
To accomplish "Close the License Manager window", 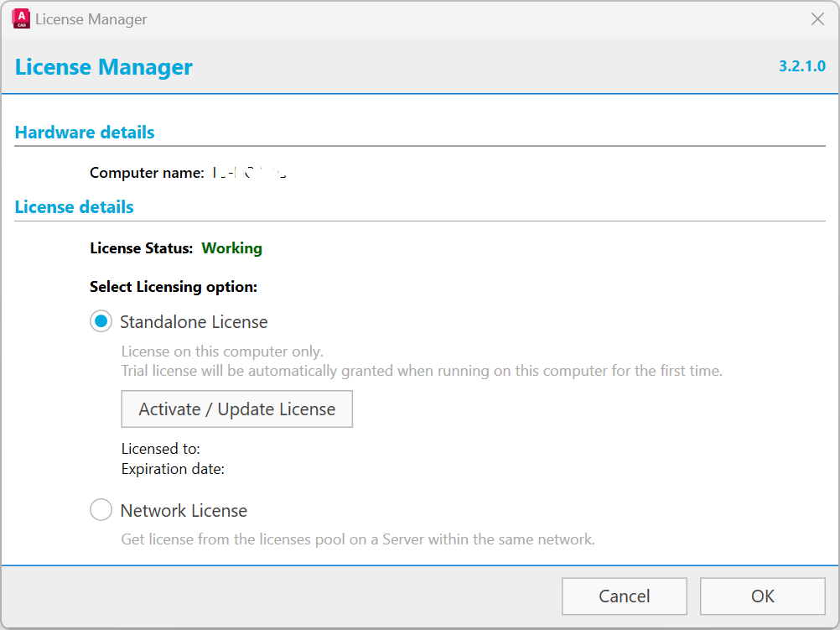I will coord(817,18).
